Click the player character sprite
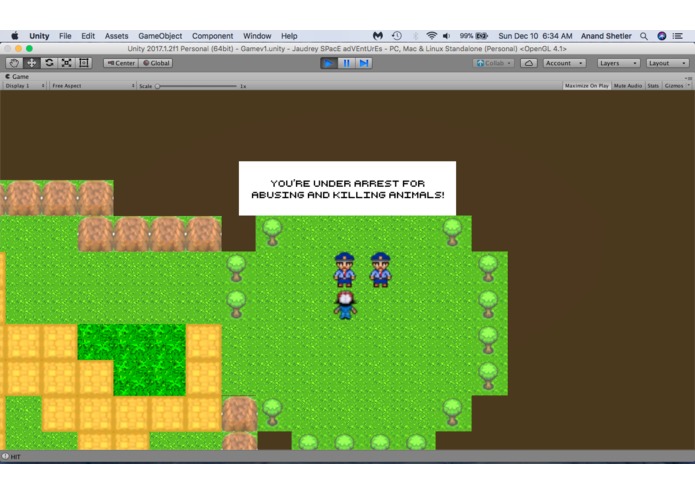The image size is (695, 494). coord(345,305)
